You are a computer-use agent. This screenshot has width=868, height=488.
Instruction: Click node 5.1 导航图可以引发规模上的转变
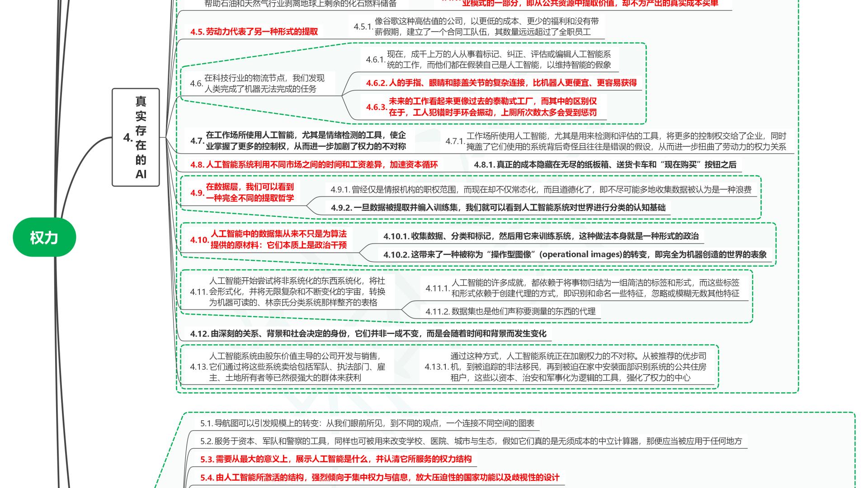point(367,423)
